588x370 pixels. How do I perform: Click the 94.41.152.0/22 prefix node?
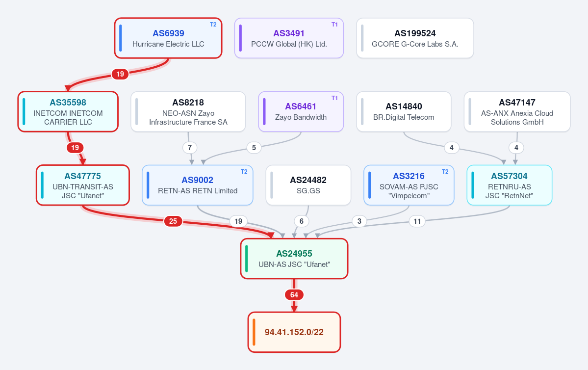tap(294, 333)
